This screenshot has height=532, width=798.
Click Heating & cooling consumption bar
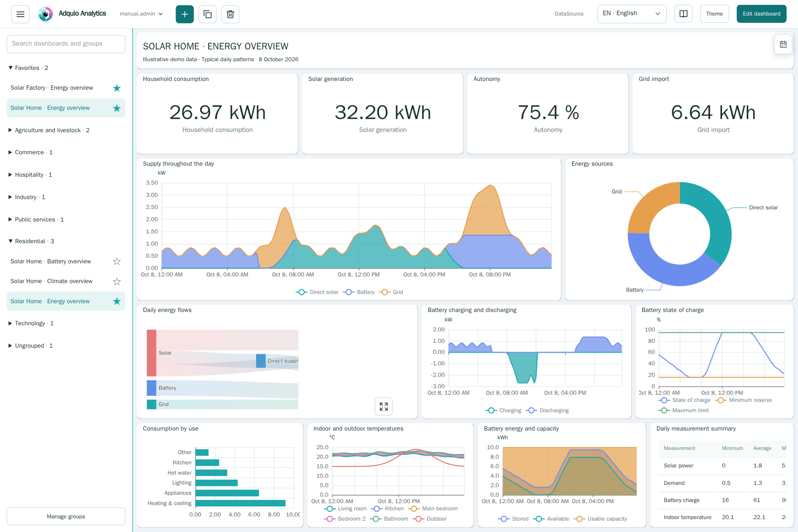click(x=240, y=503)
